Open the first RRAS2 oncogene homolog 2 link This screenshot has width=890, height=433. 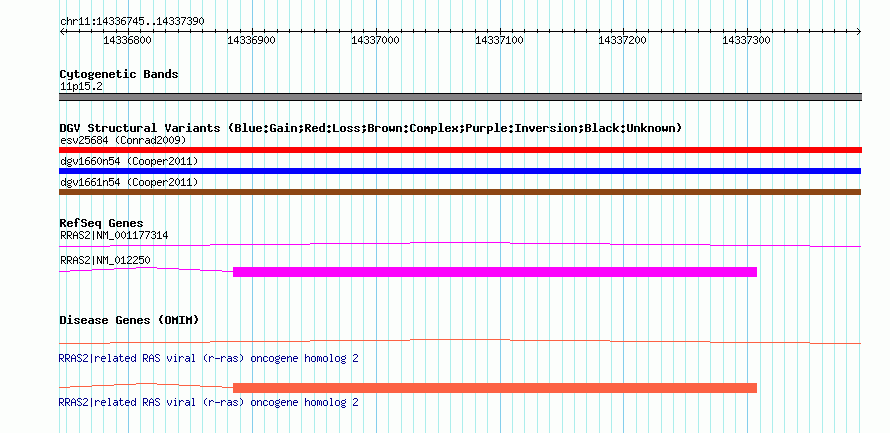208,359
